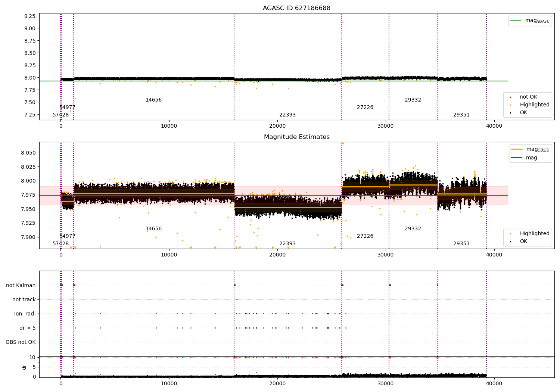
Task: Click the 20000 x-axis tick in middle plot
Action: coord(277,255)
